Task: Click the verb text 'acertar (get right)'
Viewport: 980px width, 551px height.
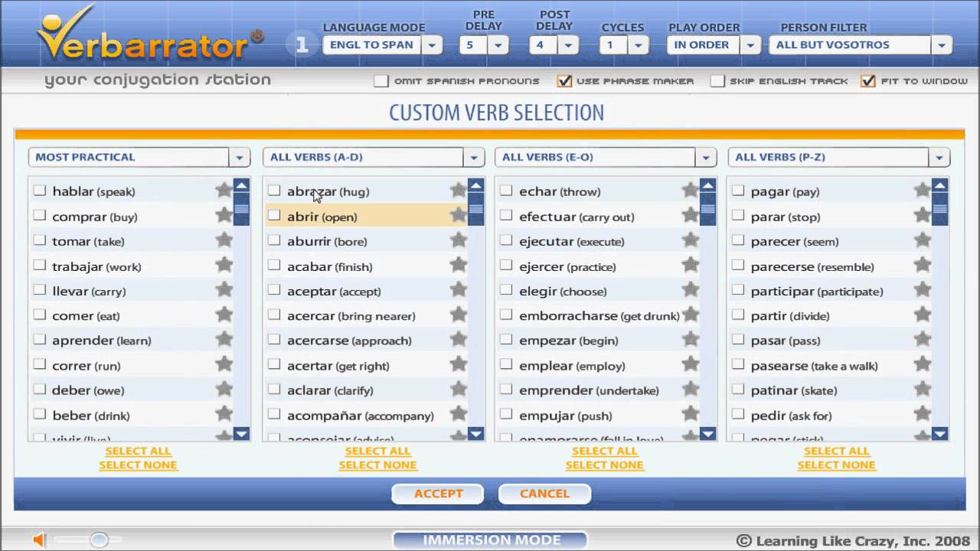Action: click(338, 366)
